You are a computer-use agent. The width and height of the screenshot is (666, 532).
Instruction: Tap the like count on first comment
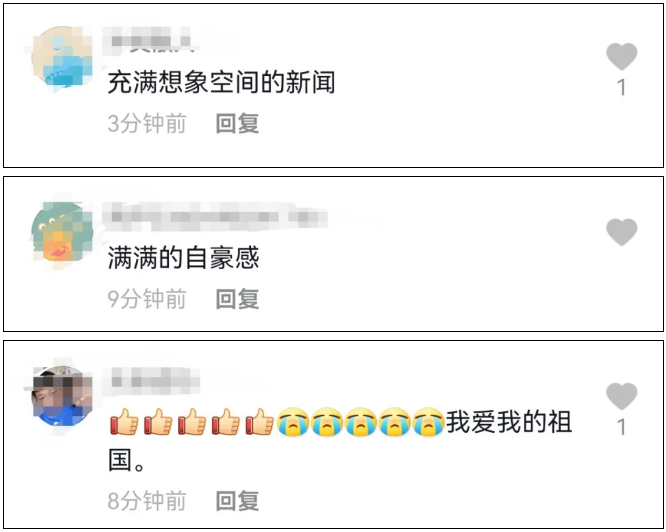[621, 87]
